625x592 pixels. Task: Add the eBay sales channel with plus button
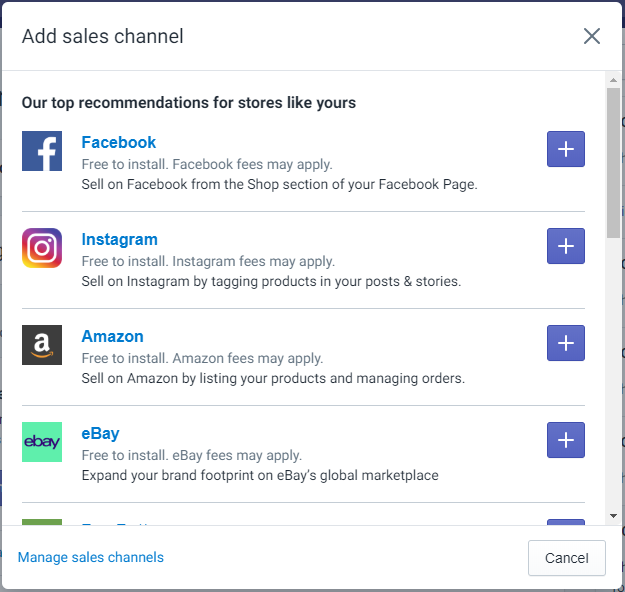(566, 440)
